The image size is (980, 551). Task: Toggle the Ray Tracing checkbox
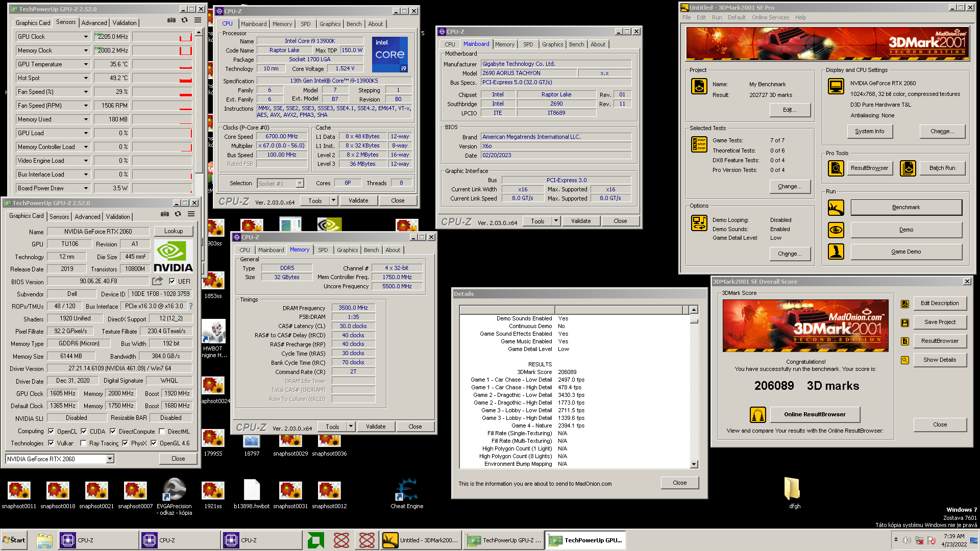(x=83, y=443)
